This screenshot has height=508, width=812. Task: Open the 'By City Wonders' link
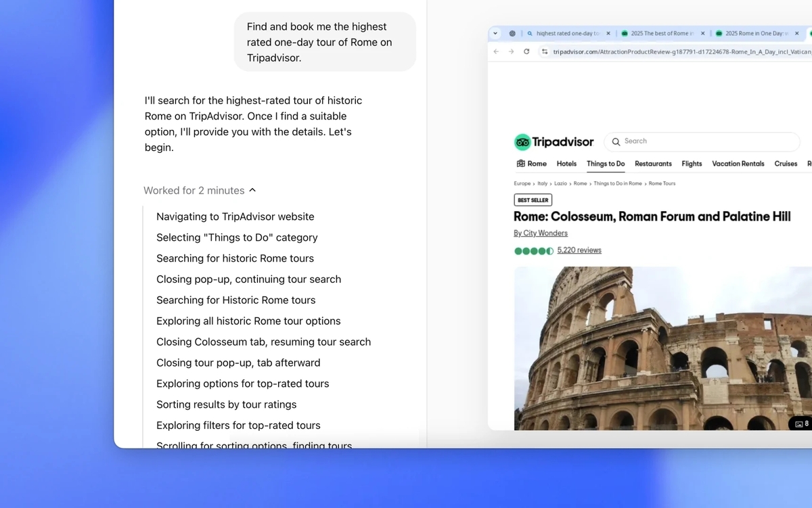tap(540, 233)
